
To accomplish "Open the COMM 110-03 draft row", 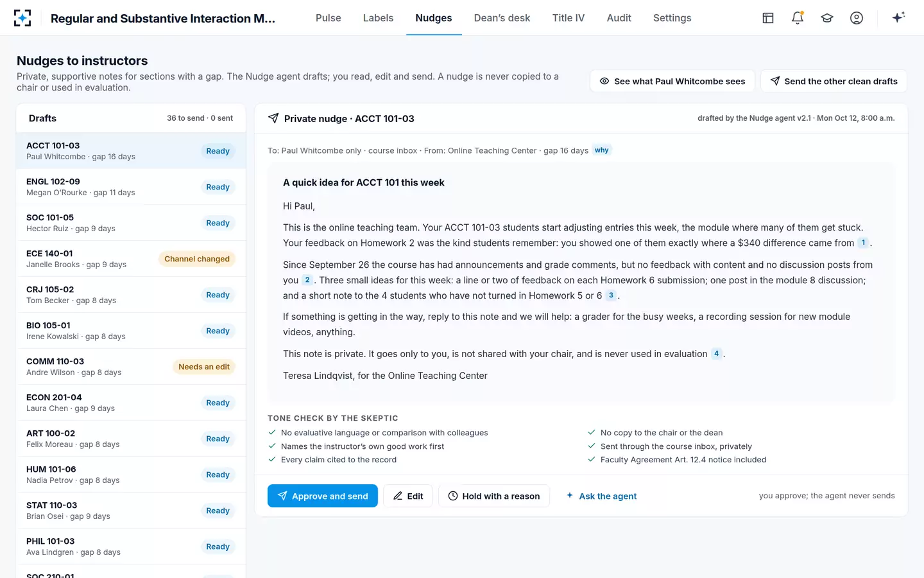I will point(131,367).
